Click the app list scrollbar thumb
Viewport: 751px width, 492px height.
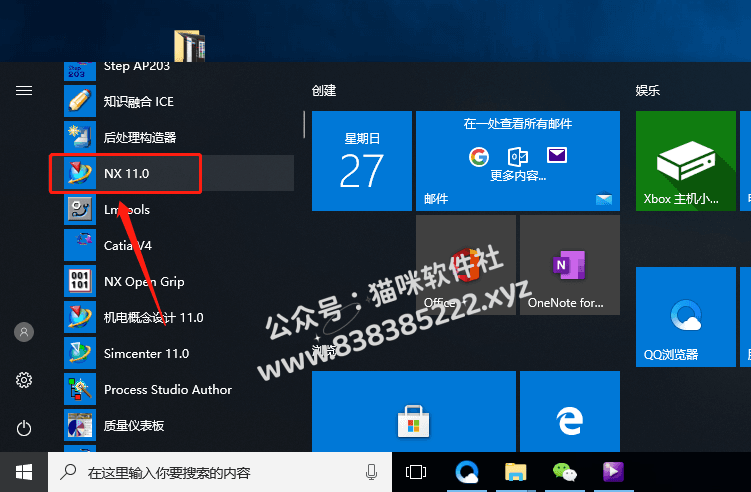coord(304,125)
